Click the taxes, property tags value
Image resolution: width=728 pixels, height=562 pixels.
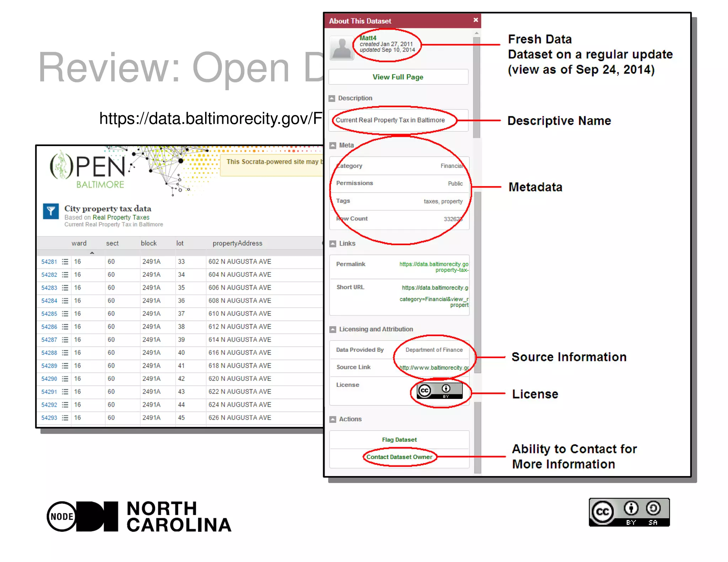tap(443, 201)
